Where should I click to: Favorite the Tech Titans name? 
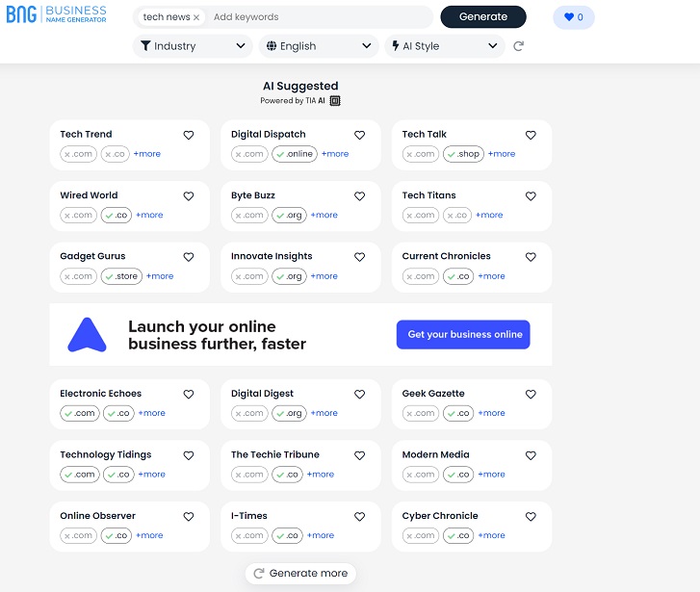[x=531, y=196]
